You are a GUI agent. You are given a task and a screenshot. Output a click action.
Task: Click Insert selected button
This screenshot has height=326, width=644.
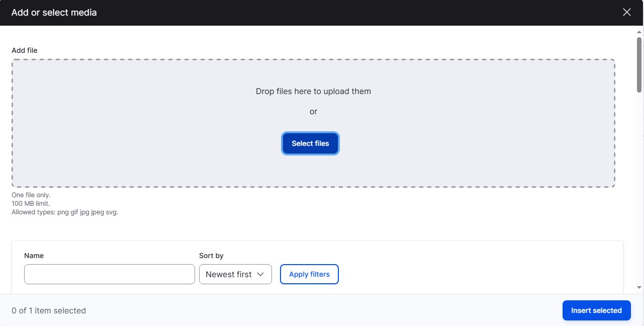[596, 310]
